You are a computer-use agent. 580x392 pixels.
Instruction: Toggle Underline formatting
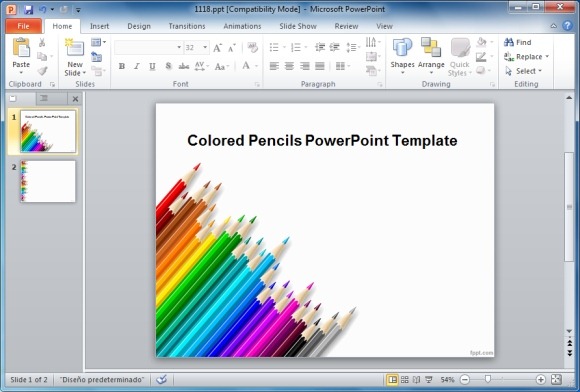tap(152, 66)
